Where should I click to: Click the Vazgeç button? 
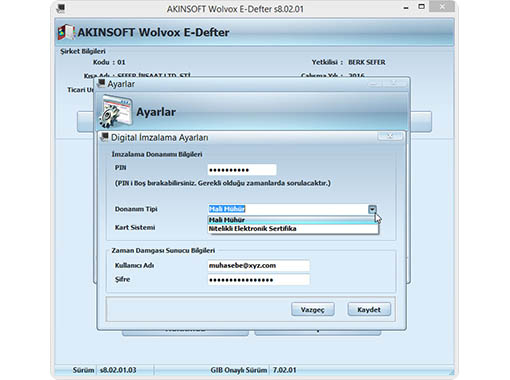coord(313,310)
